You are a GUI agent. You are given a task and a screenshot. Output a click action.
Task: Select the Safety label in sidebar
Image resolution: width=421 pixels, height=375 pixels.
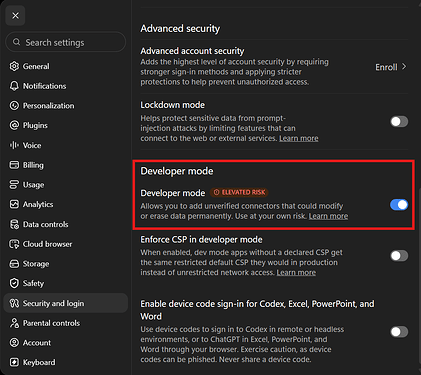pos(33,283)
